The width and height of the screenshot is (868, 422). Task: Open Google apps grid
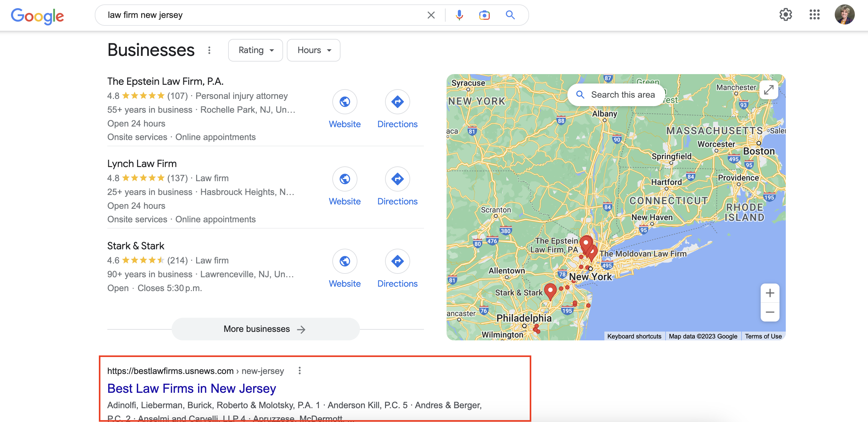pos(815,15)
